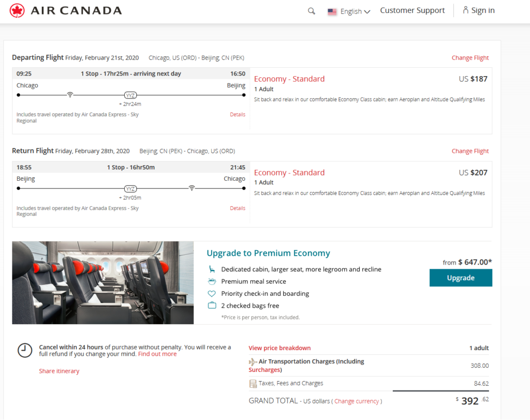
Task: Click the 2 checked bags free text
Action: [x=250, y=306]
